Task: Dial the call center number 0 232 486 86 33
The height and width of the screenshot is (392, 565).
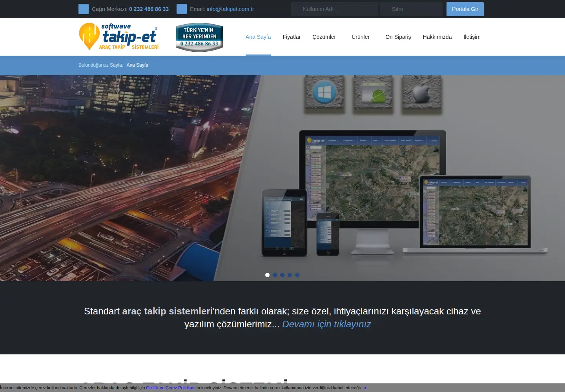Action: coord(149,9)
